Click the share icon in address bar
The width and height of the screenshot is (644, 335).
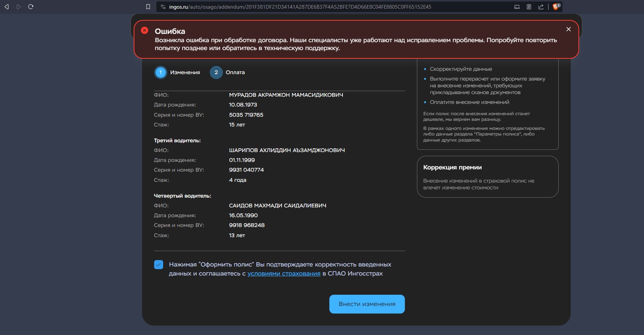pyautogui.click(x=541, y=7)
